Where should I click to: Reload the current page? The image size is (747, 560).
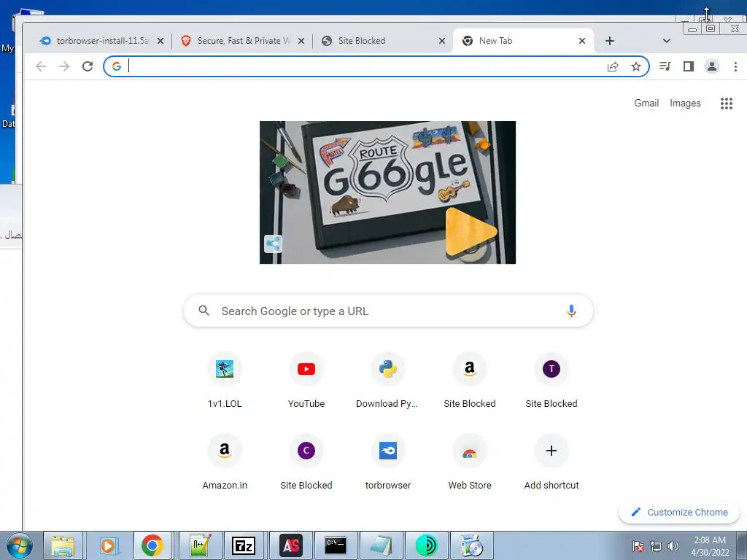88,66
